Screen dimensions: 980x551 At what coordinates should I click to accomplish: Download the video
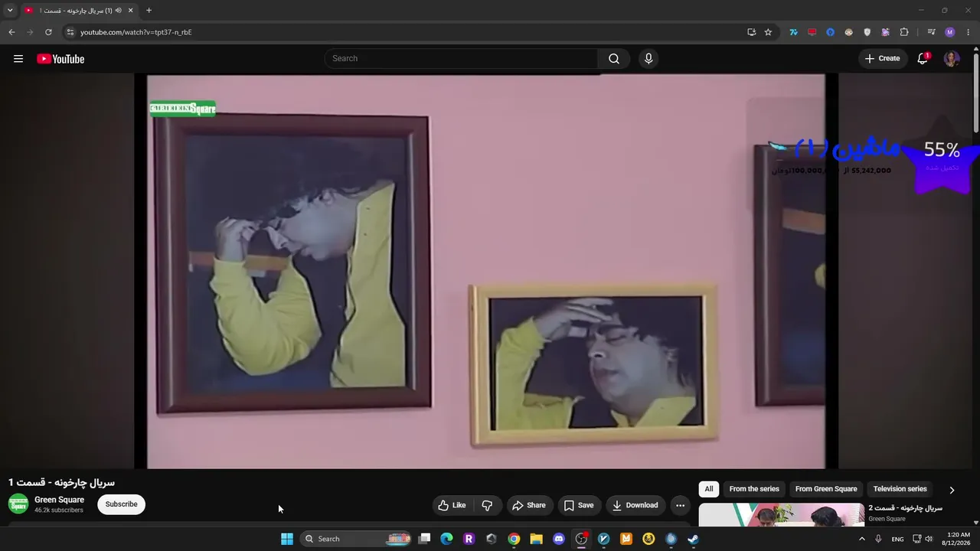pos(635,505)
